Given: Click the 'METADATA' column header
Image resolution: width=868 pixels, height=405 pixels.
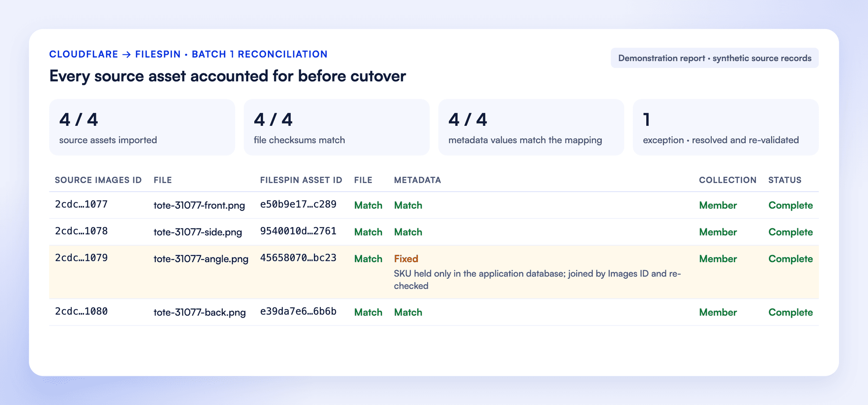Looking at the screenshot, I should 418,180.
